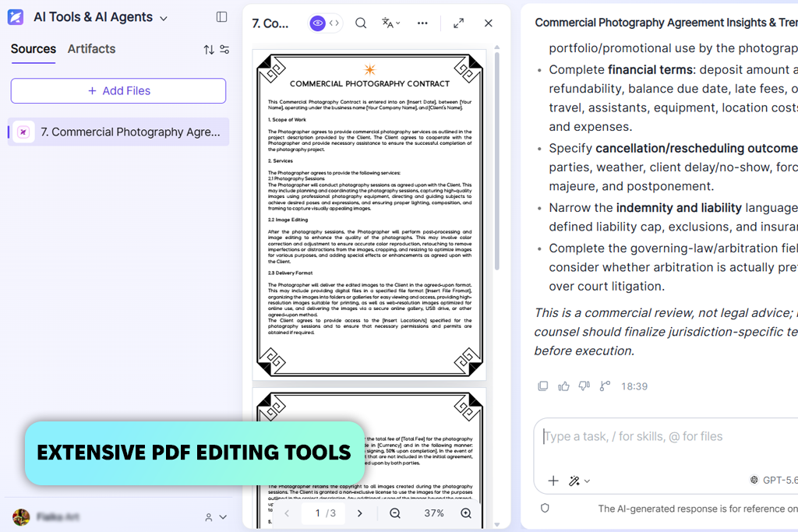
Task: Dislike the AI response with thumbs down
Action: click(x=584, y=386)
